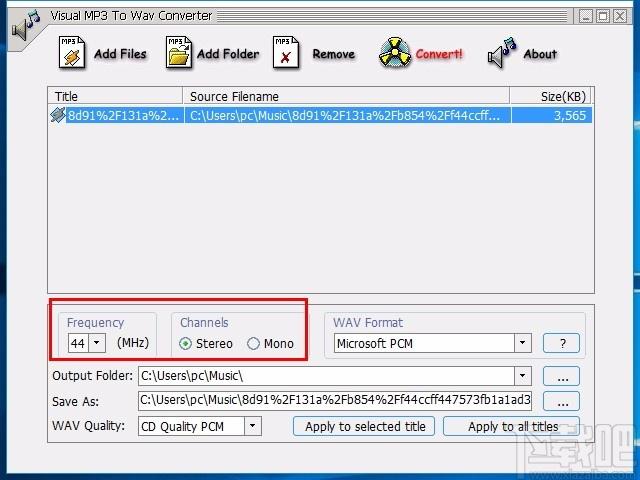Click the About speaker icon
This screenshot has height=480, width=640.
[x=502, y=53]
